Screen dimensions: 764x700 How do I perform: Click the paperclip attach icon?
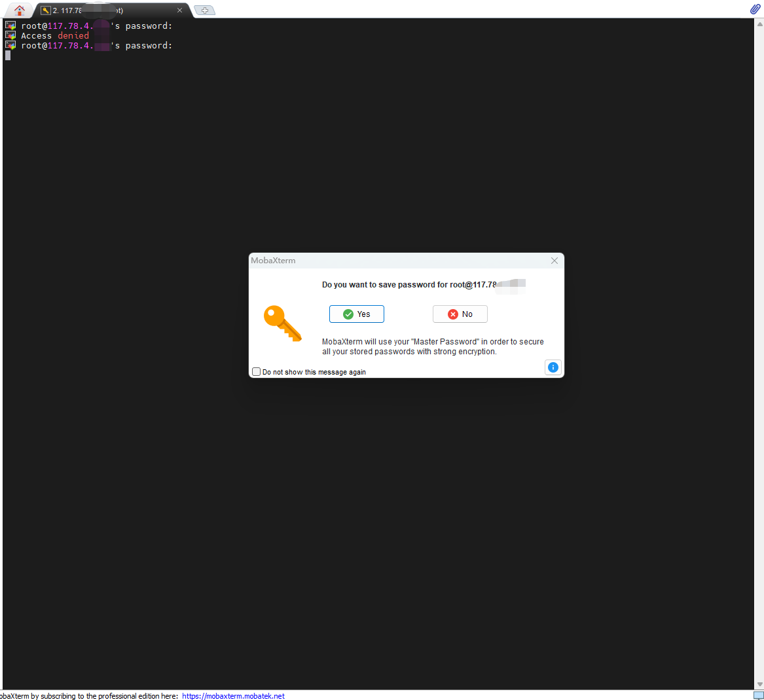755,9
